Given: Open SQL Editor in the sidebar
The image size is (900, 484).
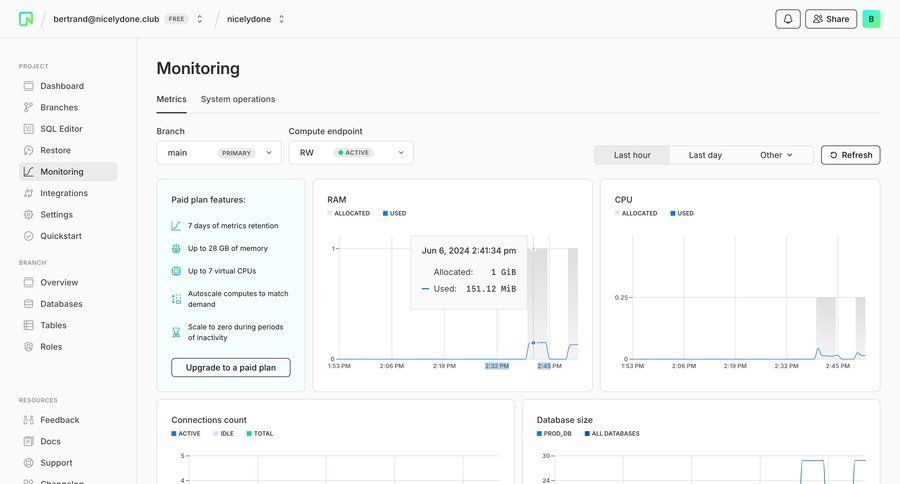Looking at the screenshot, I should tap(68, 129).
